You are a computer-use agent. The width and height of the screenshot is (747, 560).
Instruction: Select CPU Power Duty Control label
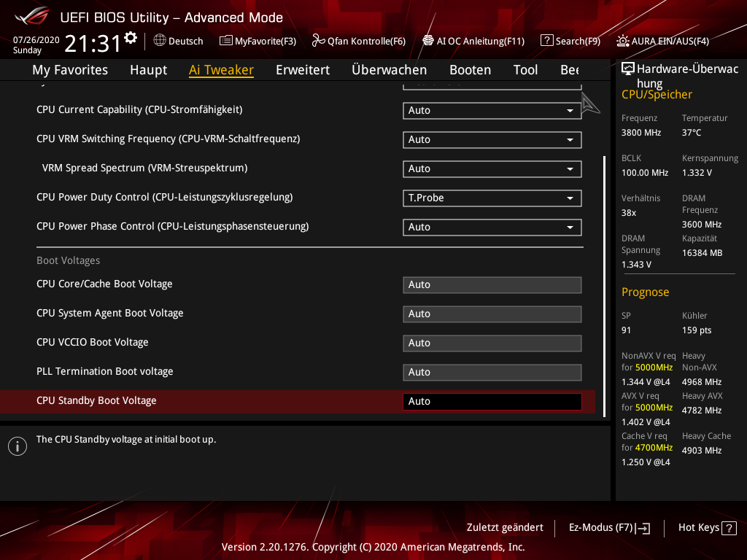tap(164, 197)
